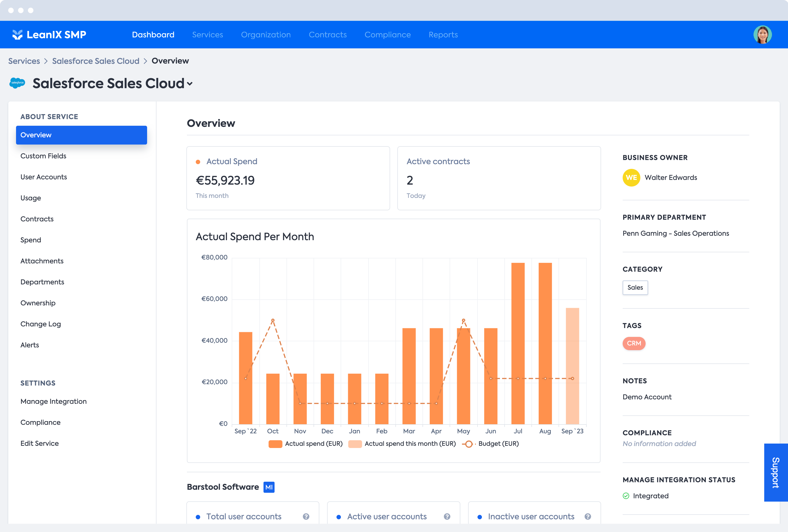Screen dimensions: 788x532
Task: Open the user profile avatar
Action: [763, 35]
